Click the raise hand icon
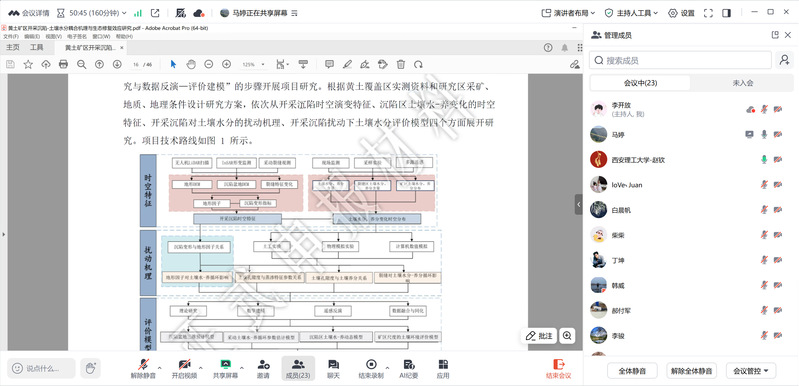 click(91, 368)
